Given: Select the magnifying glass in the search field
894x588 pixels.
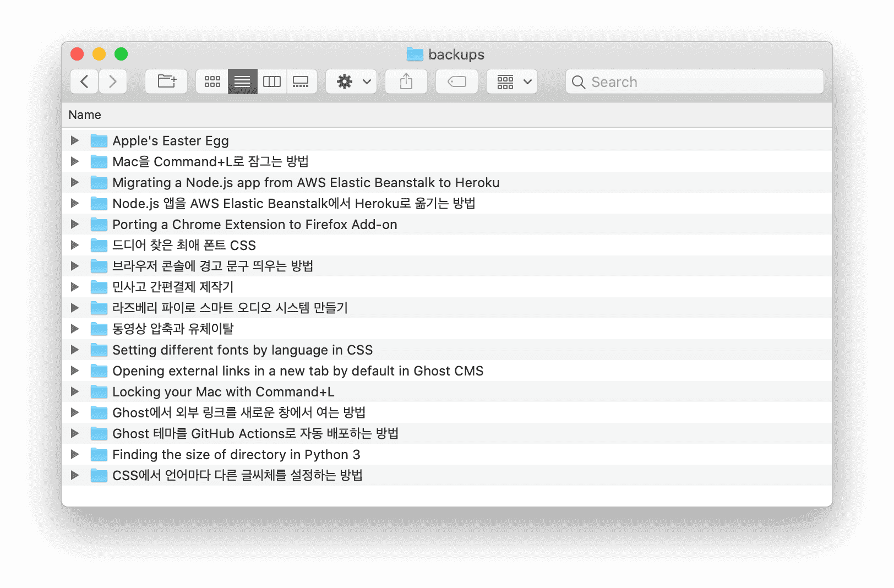Looking at the screenshot, I should tap(579, 81).
